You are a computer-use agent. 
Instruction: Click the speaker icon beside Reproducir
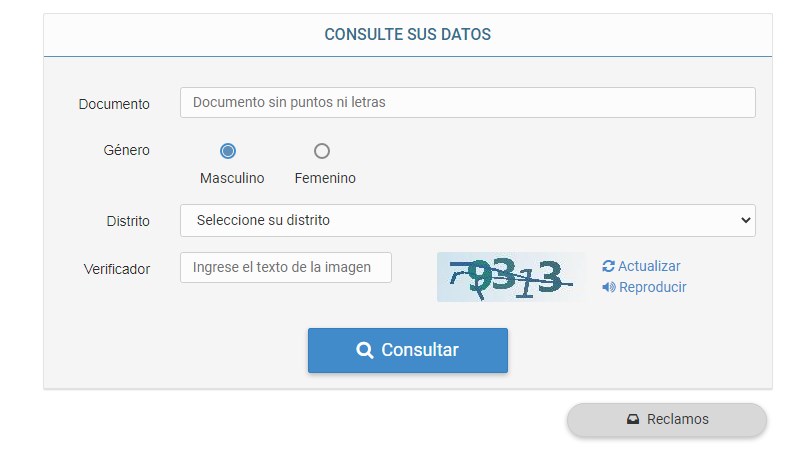(x=608, y=287)
